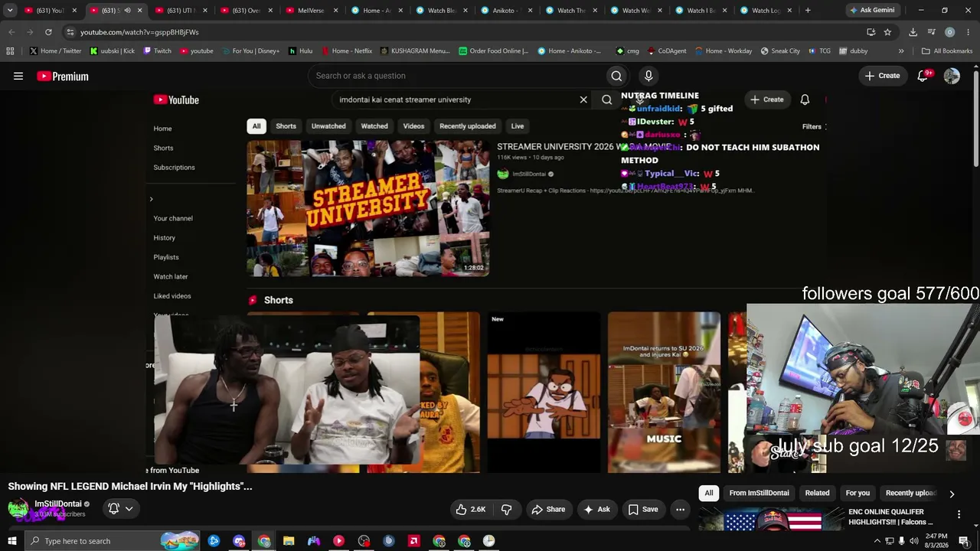Click the URL address bar

459,32
